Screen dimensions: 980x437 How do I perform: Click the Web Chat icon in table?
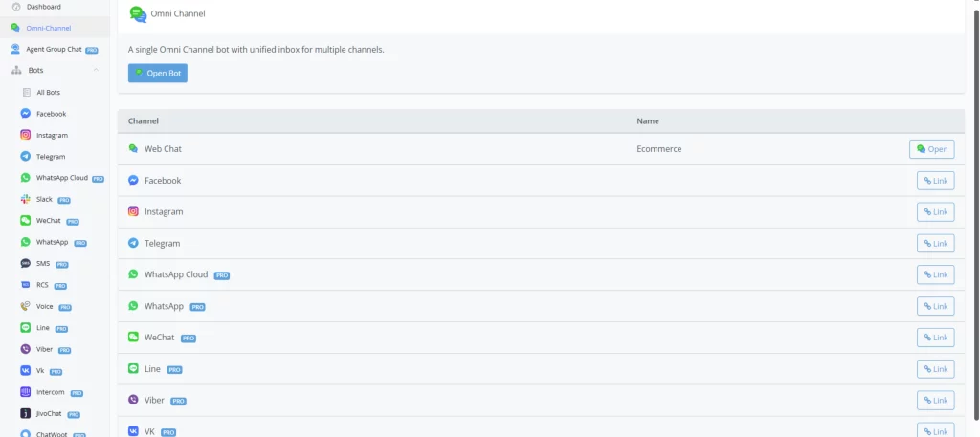pos(133,148)
